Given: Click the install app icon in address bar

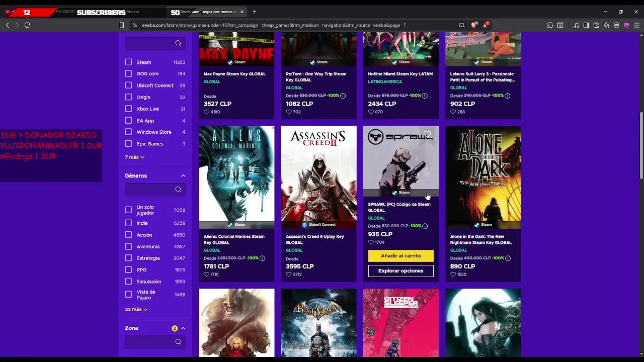Looking at the screenshot, I should (x=461, y=25).
